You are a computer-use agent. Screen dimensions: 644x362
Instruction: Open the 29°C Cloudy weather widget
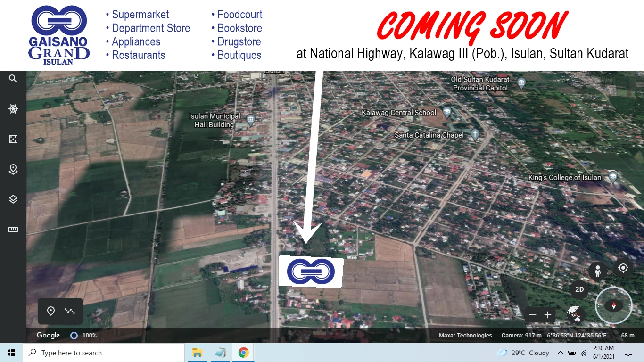coord(523,353)
